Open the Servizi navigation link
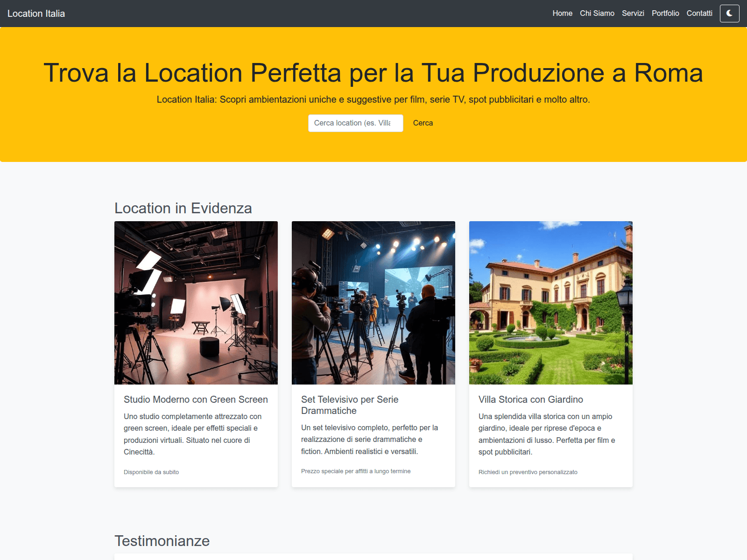This screenshot has width=747, height=560. [x=633, y=14]
